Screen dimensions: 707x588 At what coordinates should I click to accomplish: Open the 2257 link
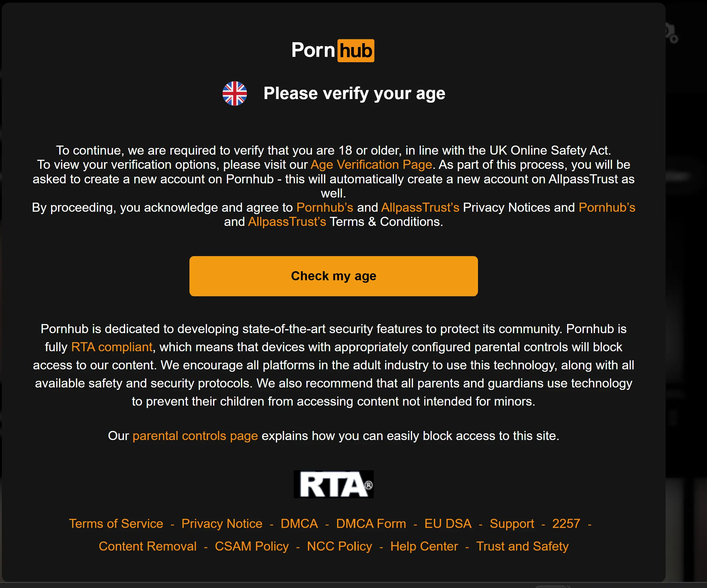pos(566,524)
